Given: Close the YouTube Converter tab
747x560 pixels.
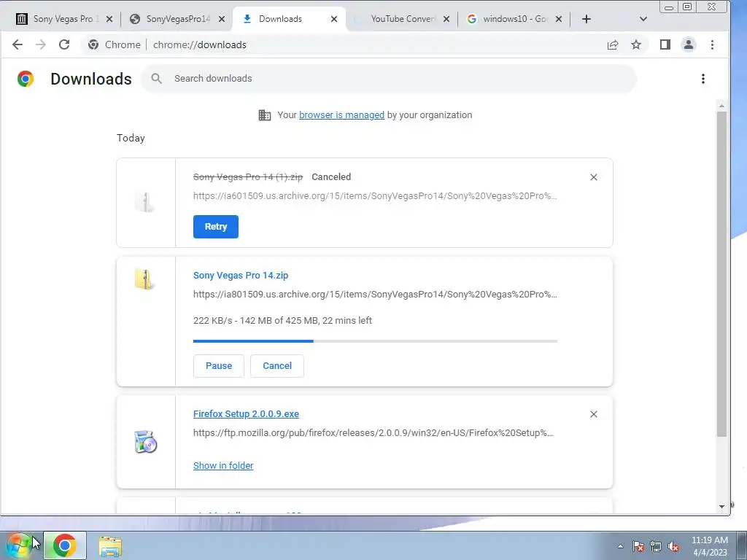Looking at the screenshot, I should (446, 19).
